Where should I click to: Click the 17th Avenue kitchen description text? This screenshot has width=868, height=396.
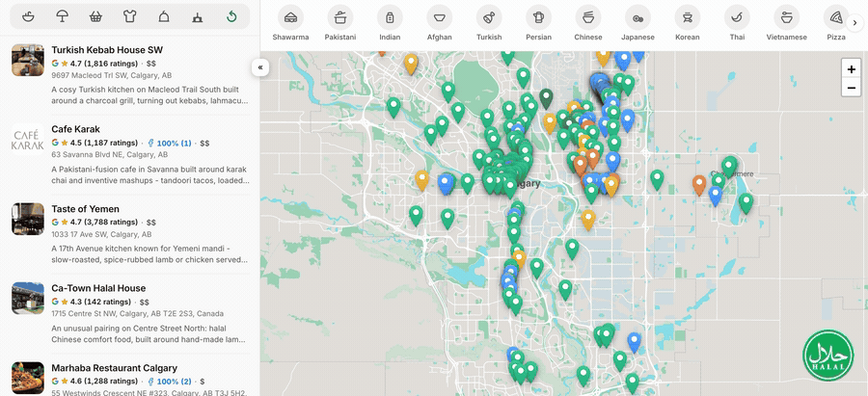tap(149, 253)
